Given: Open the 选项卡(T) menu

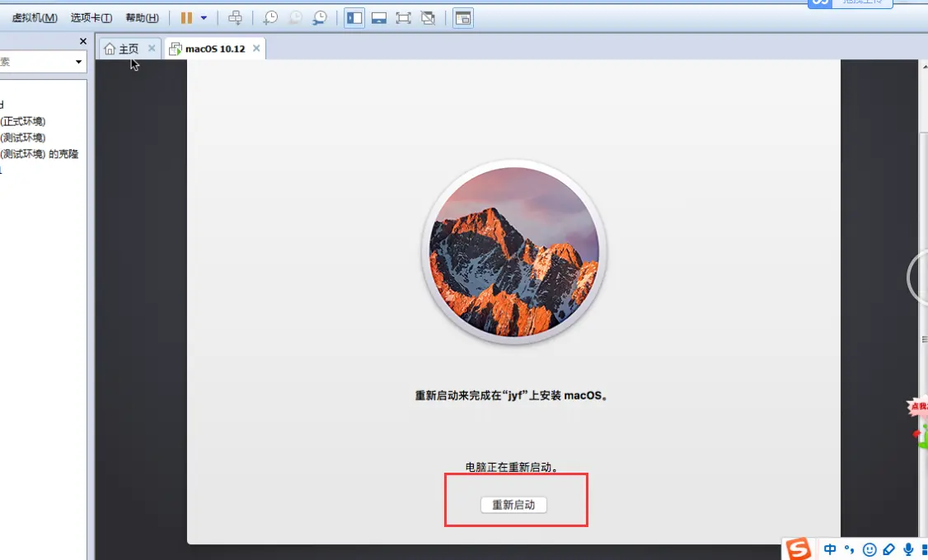Looking at the screenshot, I should coord(91,18).
